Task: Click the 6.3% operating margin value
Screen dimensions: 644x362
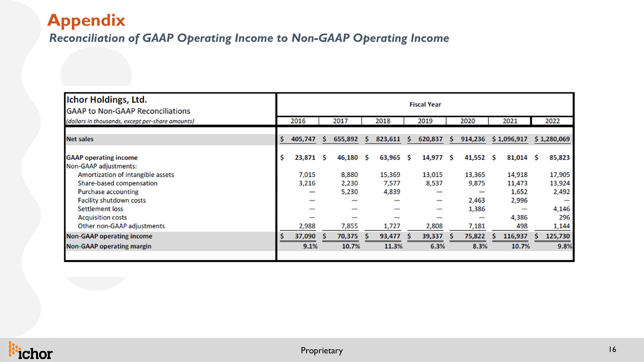Action: 438,246
